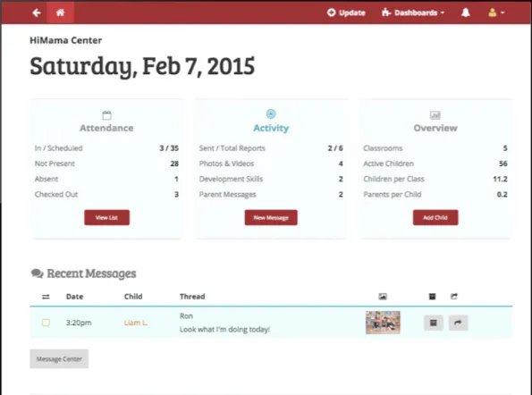The height and width of the screenshot is (395, 532).
Task: Click the Add Child button
Action: [x=435, y=217]
